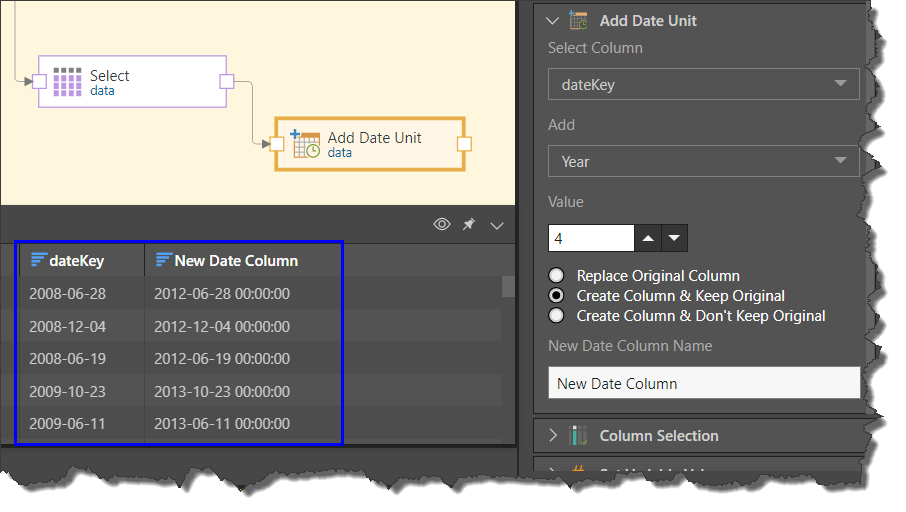
Task: Decrease Value with the down arrow
Action: coord(675,238)
